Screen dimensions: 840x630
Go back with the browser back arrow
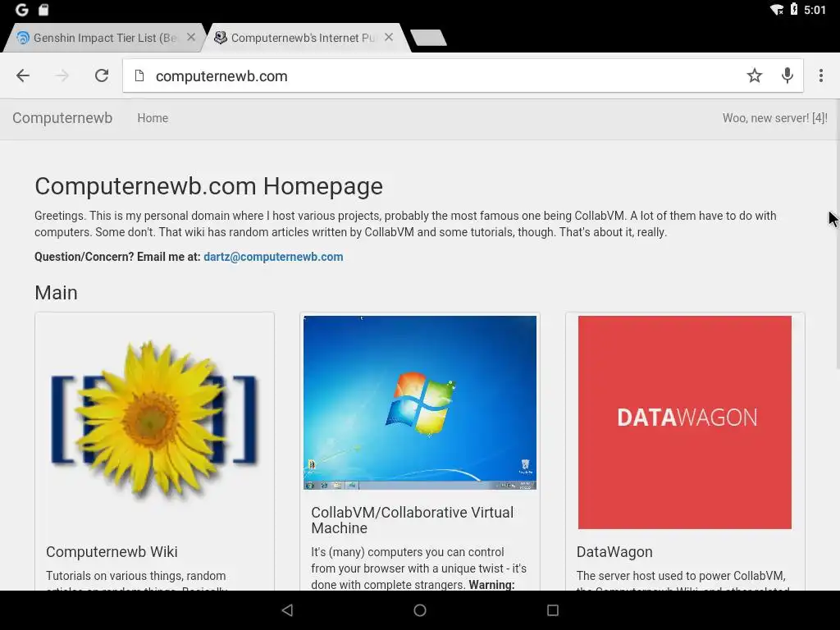point(23,75)
